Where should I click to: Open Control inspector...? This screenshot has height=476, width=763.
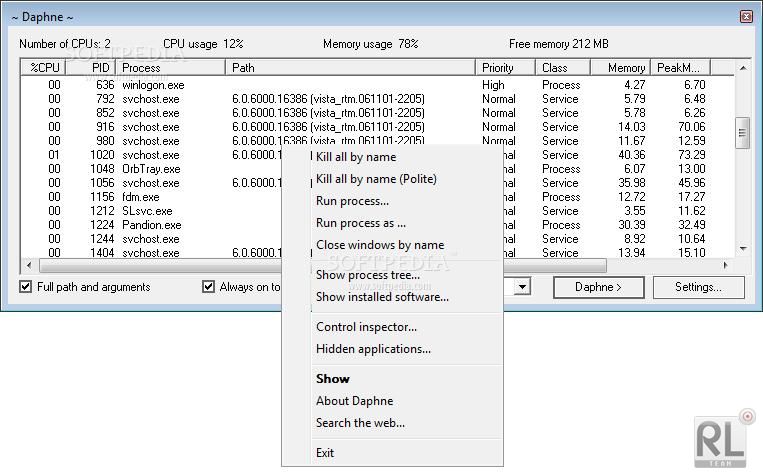click(366, 327)
